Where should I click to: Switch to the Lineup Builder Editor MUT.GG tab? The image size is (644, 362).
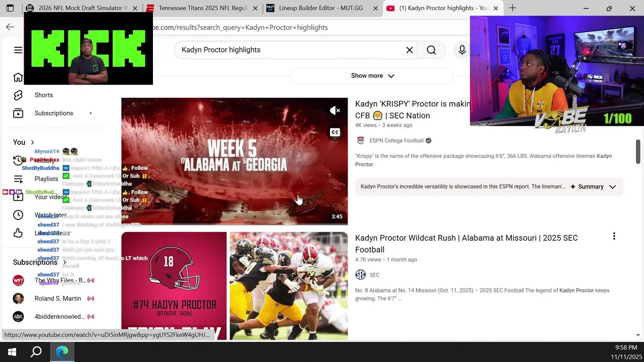click(321, 8)
